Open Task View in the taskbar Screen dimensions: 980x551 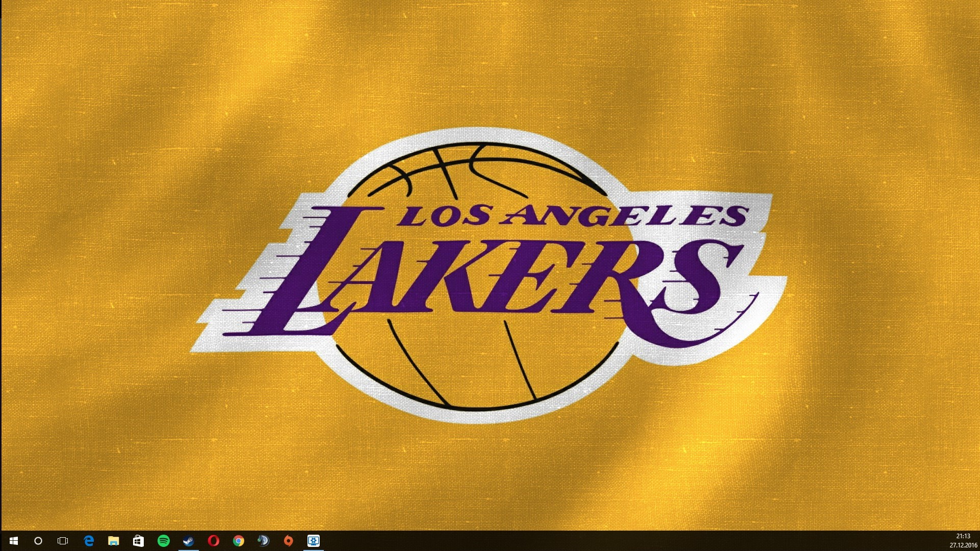[x=63, y=541]
